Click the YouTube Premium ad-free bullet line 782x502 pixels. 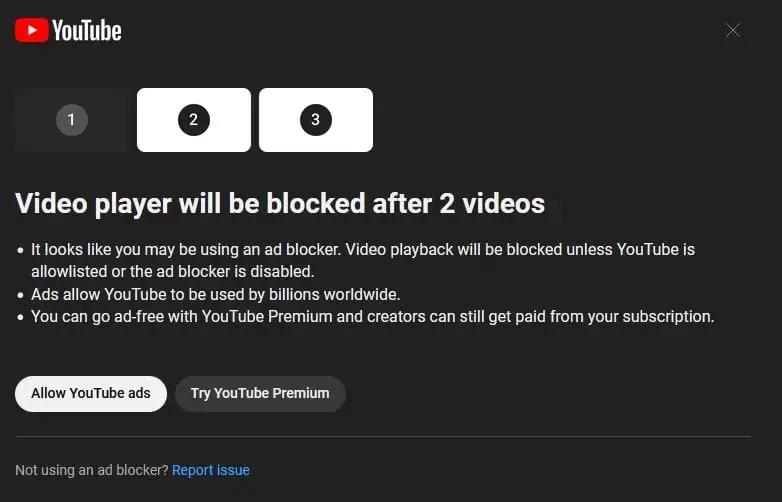373,317
